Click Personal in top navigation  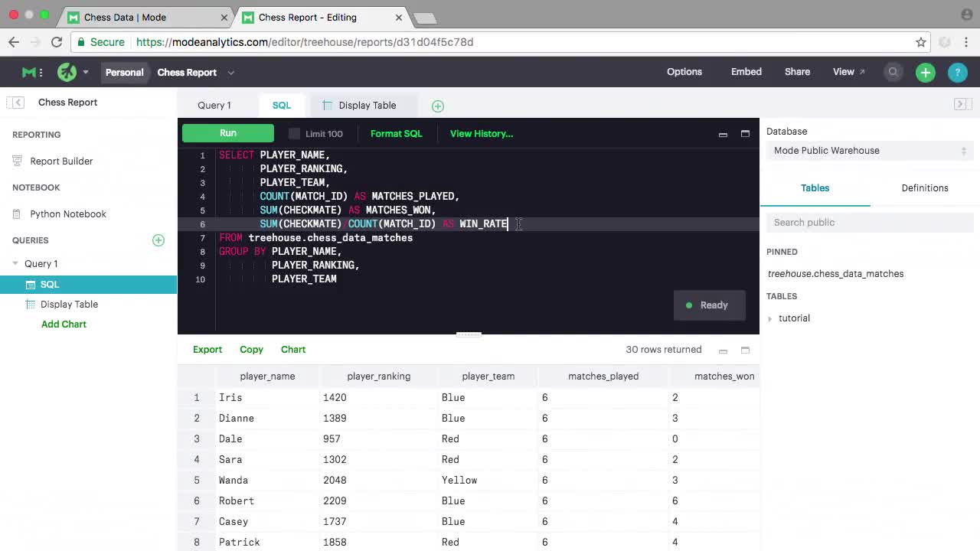[x=124, y=73]
